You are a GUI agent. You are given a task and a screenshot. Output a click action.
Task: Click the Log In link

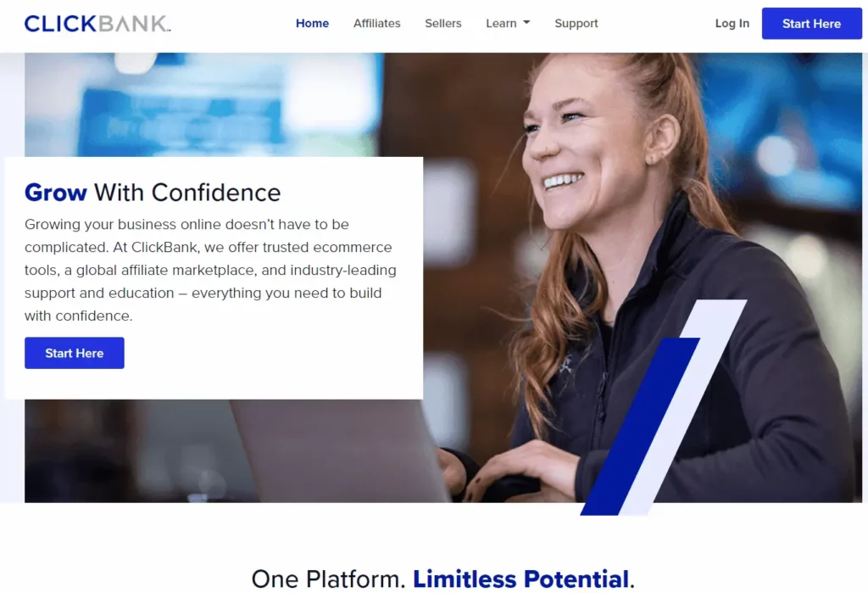click(x=732, y=23)
